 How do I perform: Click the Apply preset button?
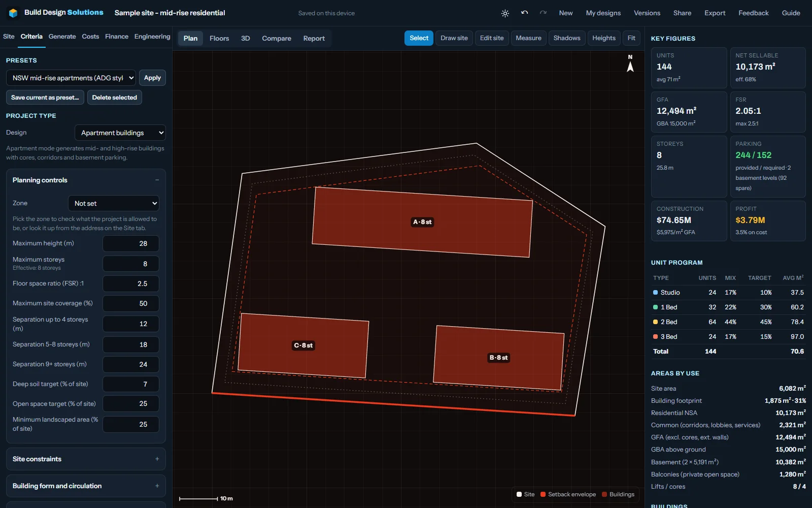point(152,78)
